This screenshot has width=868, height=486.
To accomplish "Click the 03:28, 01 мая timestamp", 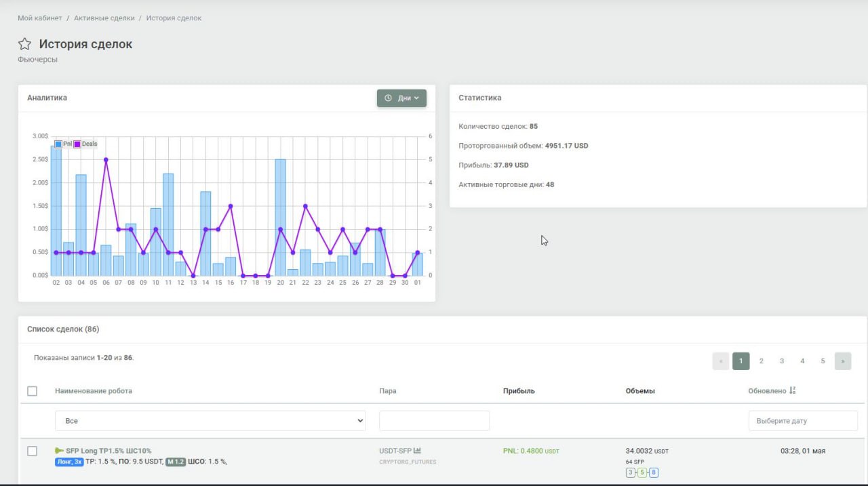I will tap(803, 451).
